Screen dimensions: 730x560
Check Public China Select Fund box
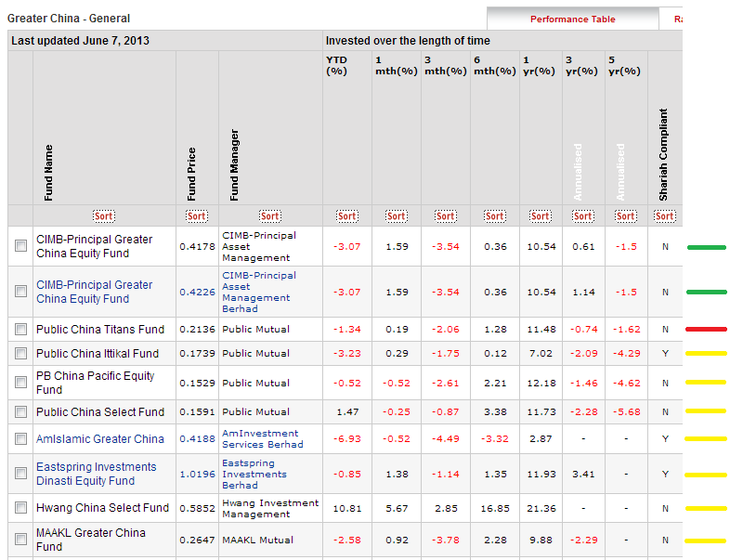[20, 411]
